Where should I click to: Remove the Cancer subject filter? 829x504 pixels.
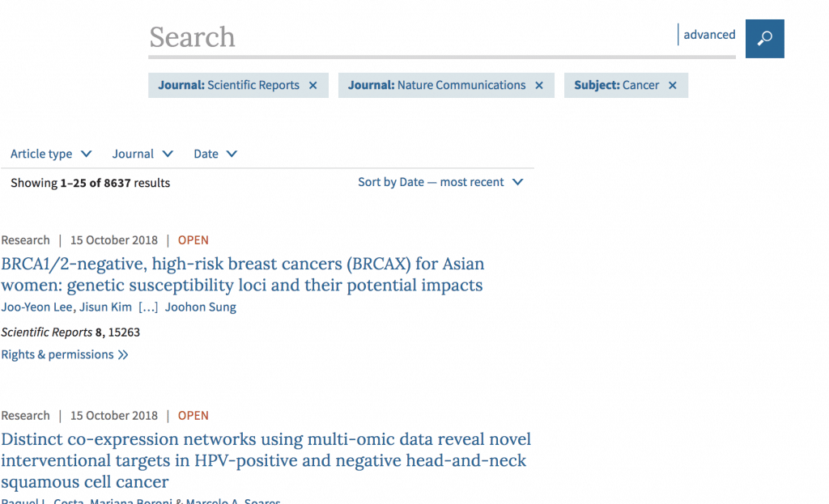point(673,85)
